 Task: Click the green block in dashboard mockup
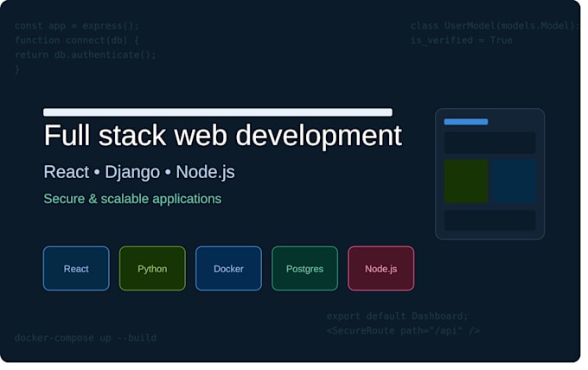[466, 181]
